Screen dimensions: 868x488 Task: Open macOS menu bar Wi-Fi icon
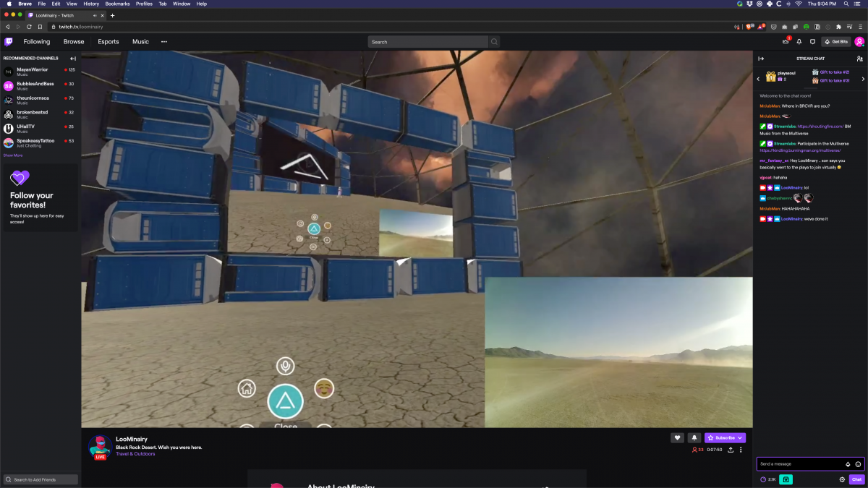[x=799, y=4]
